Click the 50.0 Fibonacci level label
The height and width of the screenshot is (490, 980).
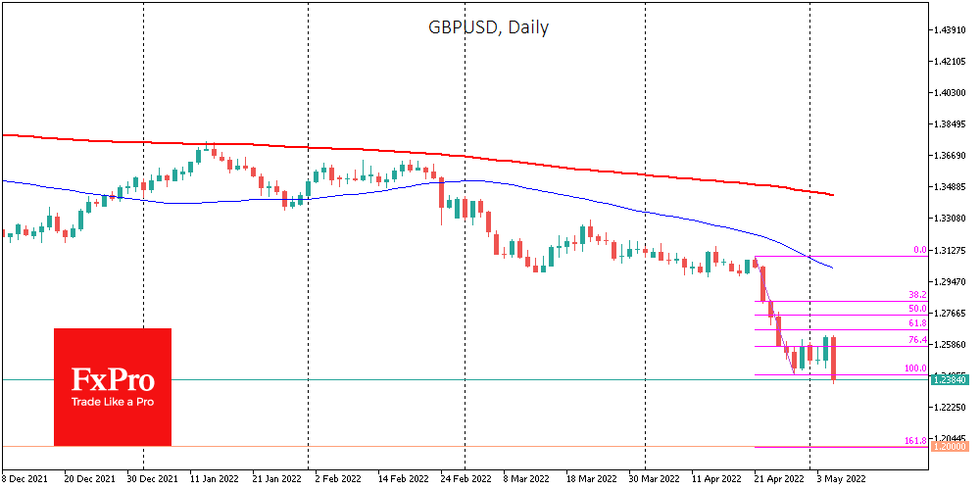[917, 309]
